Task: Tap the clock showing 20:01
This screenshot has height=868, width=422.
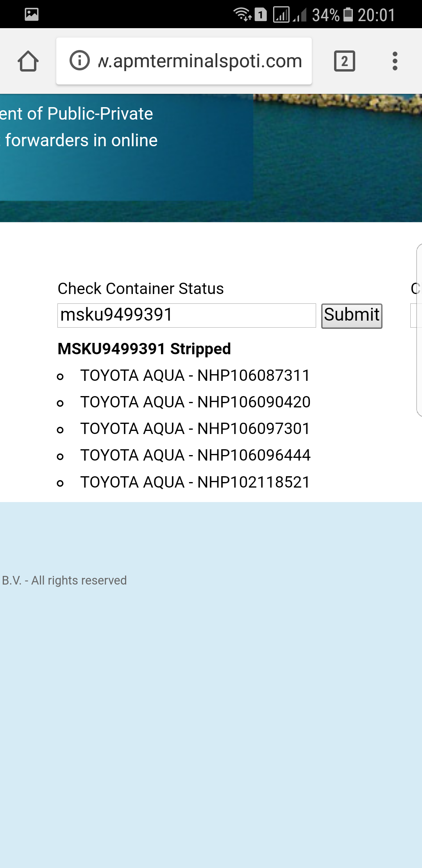Action: point(376,15)
